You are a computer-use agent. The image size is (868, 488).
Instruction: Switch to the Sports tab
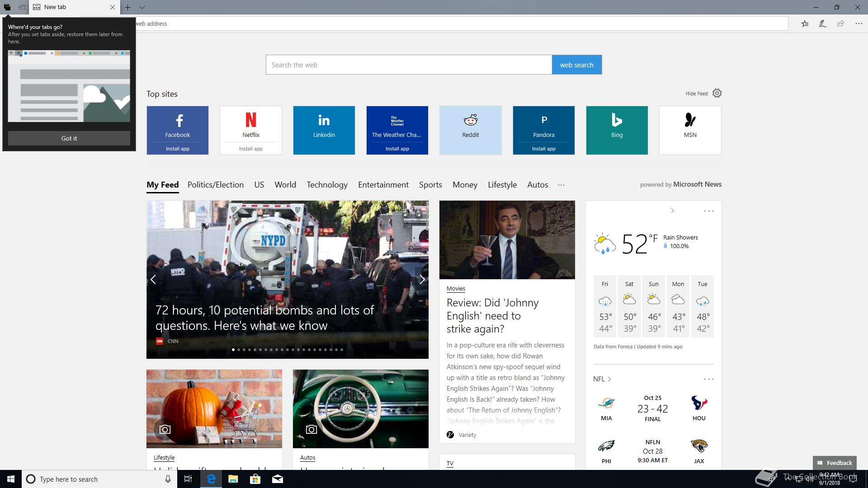click(430, 185)
